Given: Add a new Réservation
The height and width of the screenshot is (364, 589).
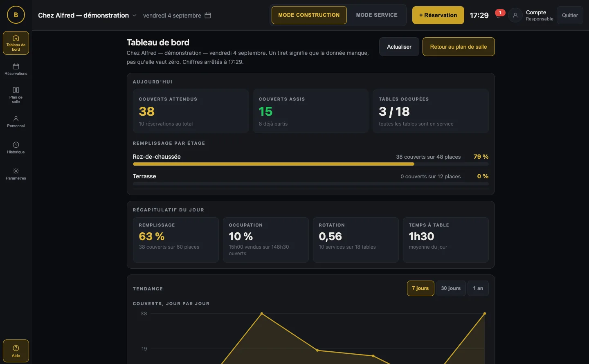Looking at the screenshot, I should pyautogui.click(x=438, y=15).
